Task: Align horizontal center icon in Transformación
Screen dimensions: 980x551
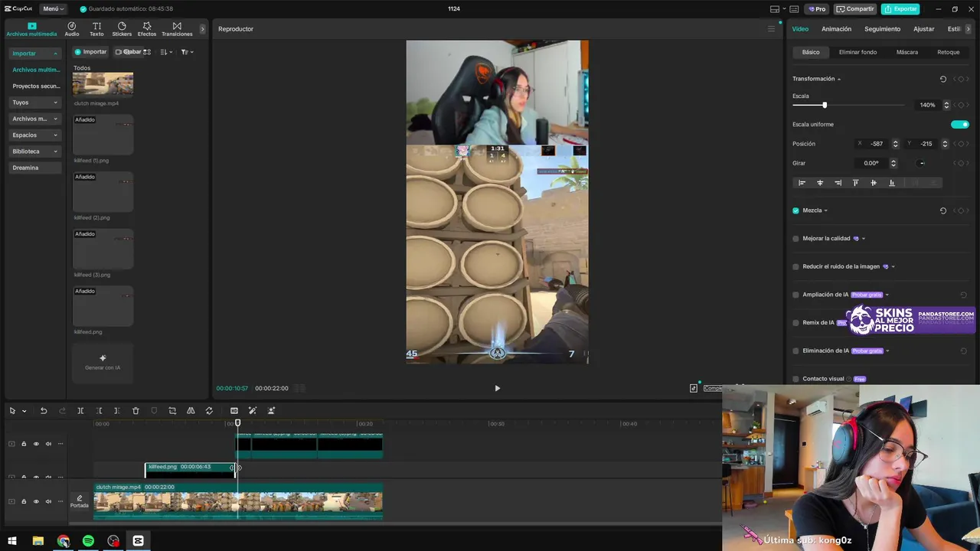Action: 820,183
